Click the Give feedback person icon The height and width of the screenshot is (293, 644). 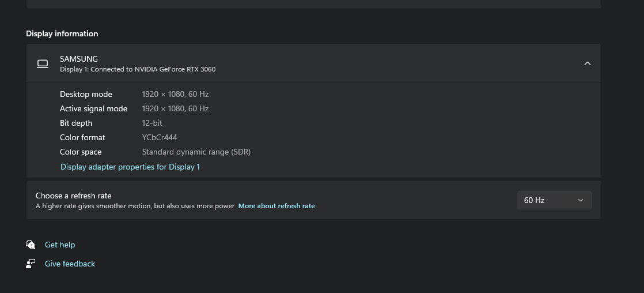[x=31, y=264]
